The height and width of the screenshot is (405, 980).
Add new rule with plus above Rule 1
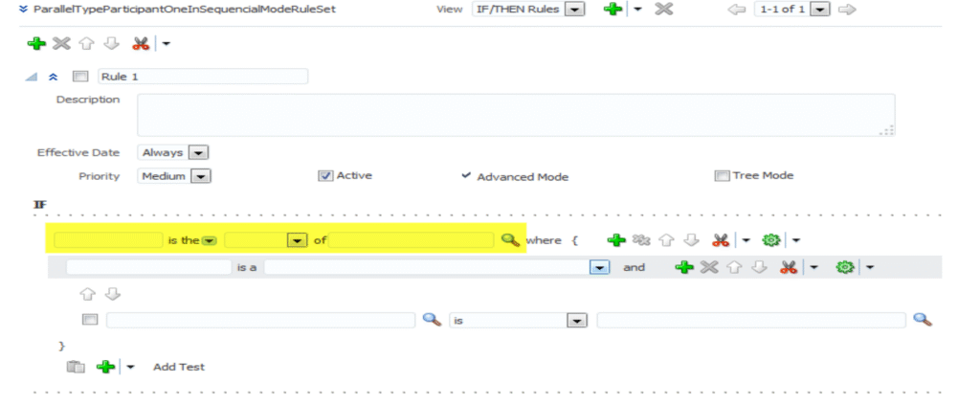[x=37, y=44]
